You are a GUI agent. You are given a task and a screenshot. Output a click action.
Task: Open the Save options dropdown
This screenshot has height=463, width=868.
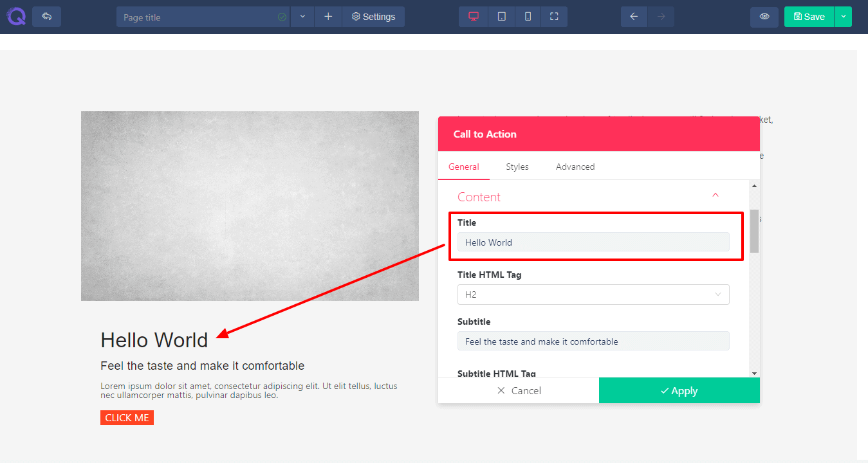pyautogui.click(x=843, y=17)
